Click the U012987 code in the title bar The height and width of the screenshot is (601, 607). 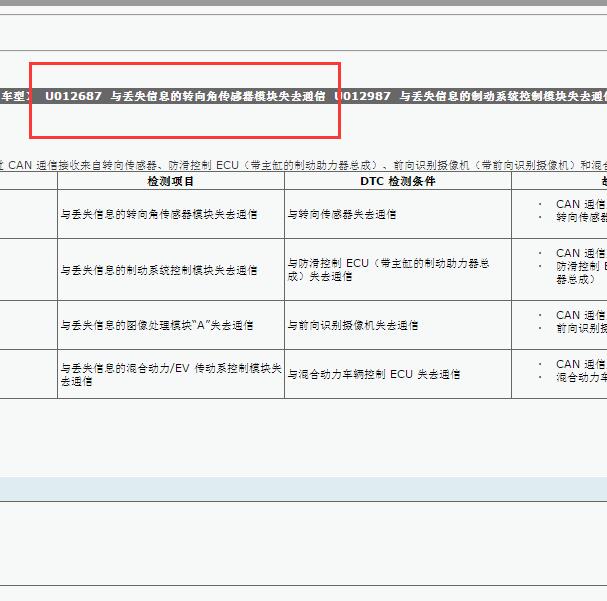[x=363, y=96]
